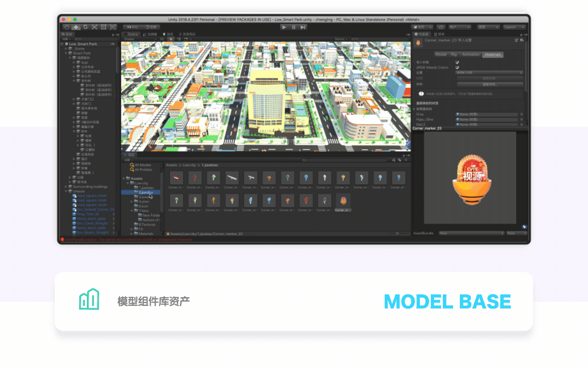
Task: Open the importer preset selector icon
Action: click(517, 40)
